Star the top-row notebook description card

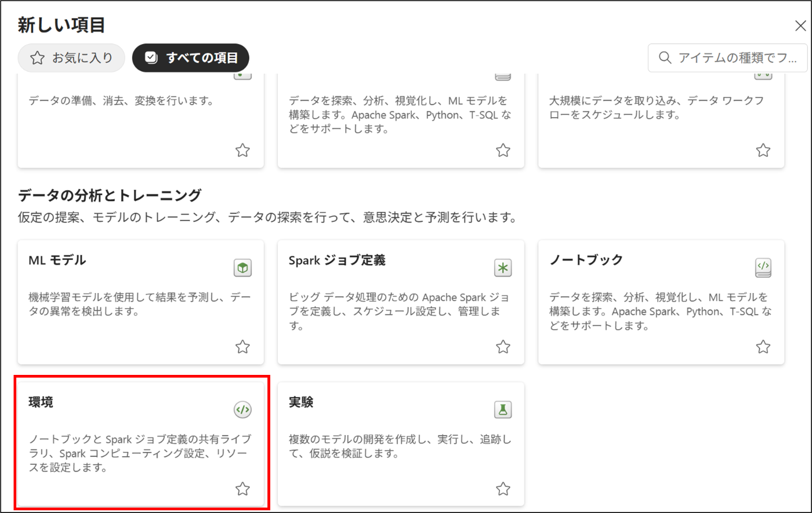[x=503, y=150]
